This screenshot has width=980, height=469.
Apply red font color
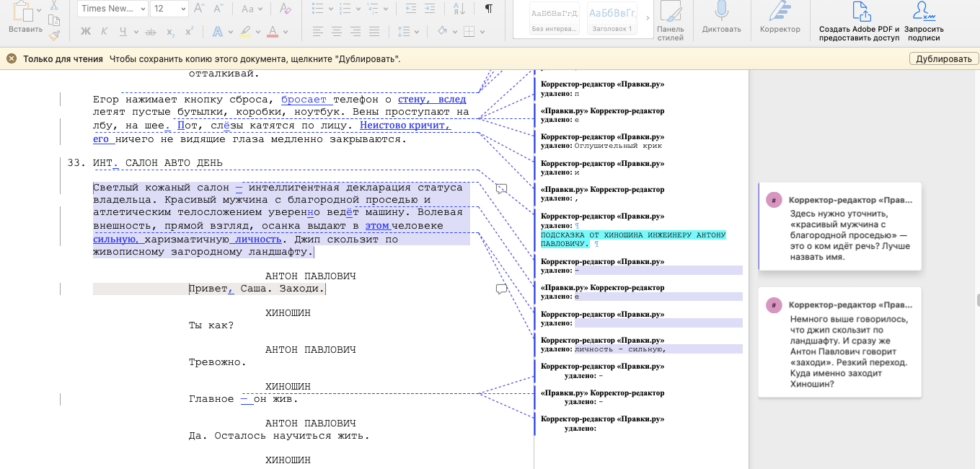point(273,31)
